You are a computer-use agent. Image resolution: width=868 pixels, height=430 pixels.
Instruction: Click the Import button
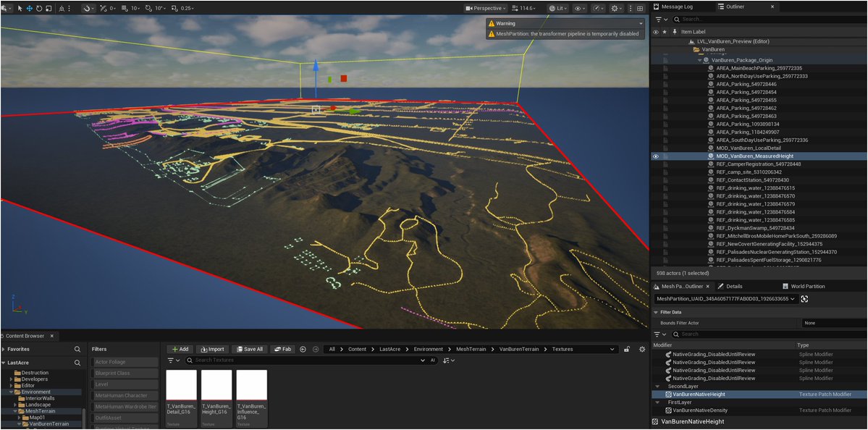pyautogui.click(x=212, y=349)
